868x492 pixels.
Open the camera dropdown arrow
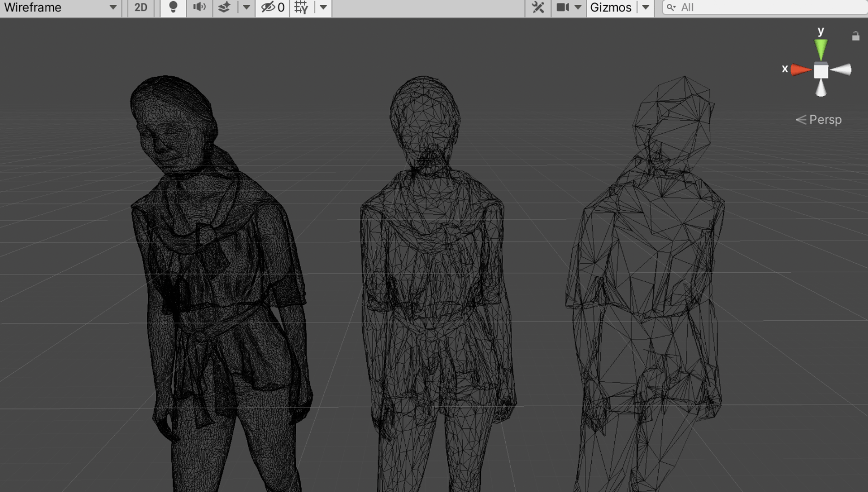(579, 7)
